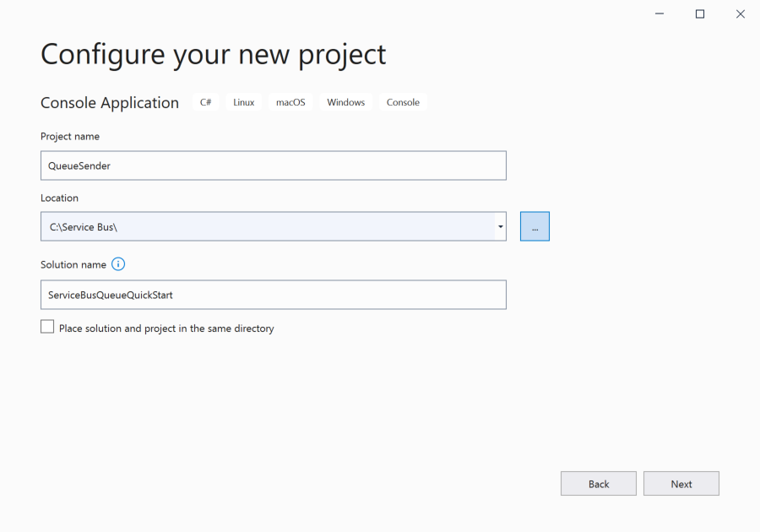This screenshot has height=532, width=760.
Task: Select the Linux platform tag
Action: point(243,101)
